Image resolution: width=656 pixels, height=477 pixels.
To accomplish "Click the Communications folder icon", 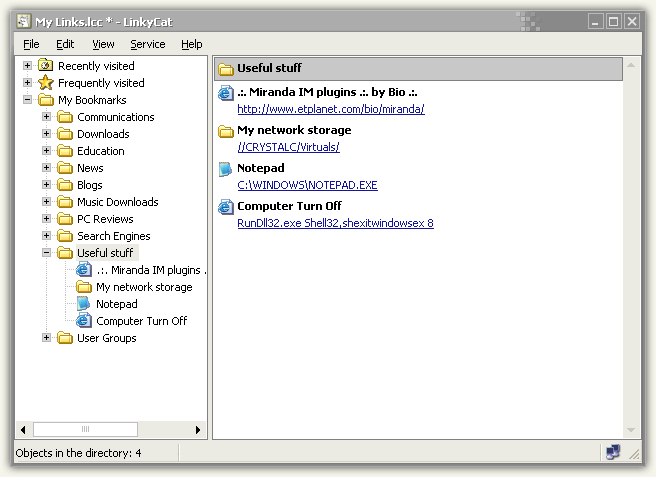I will click(x=64, y=117).
